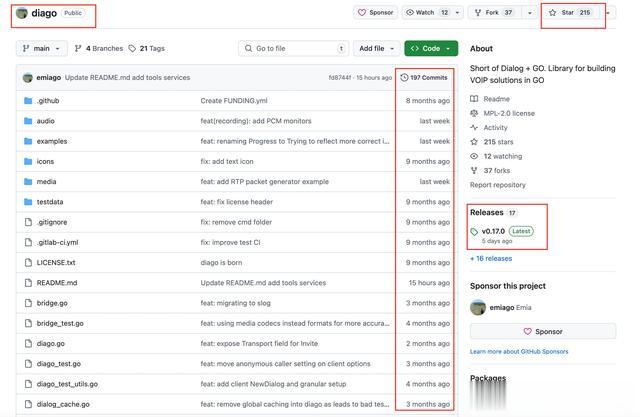This screenshot has height=417, width=640.
Task: View the MPL-2.0 license
Action: 509,113
